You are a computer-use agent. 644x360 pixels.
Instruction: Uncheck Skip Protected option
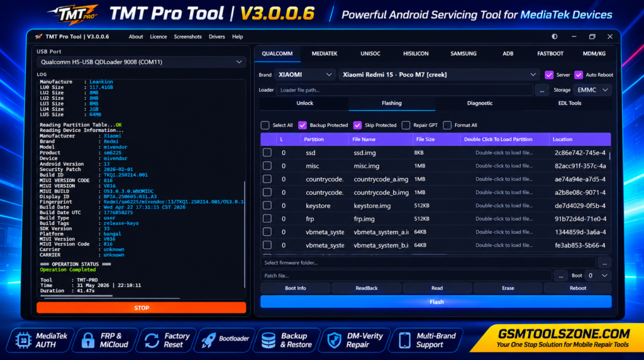(357, 125)
